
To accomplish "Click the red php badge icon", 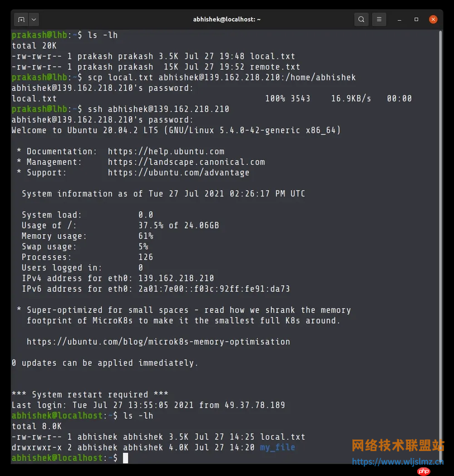I will pyautogui.click(x=424, y=471).
